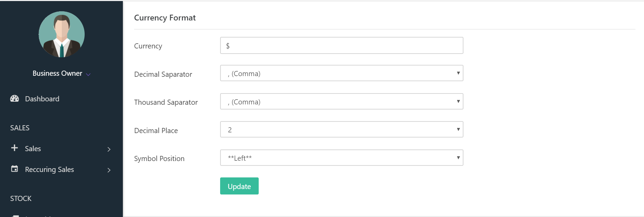
Task: Click the Dashboard gauge icon
Action: click(x=14, y=99)
